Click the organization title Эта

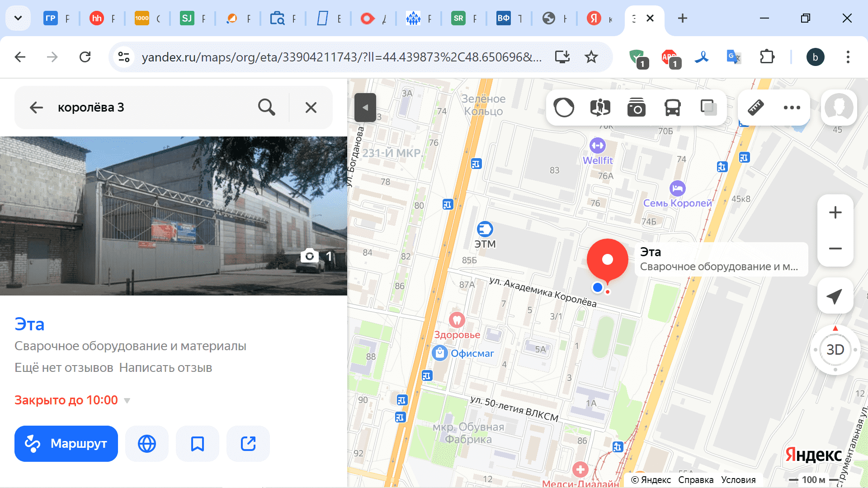point(29,324)
